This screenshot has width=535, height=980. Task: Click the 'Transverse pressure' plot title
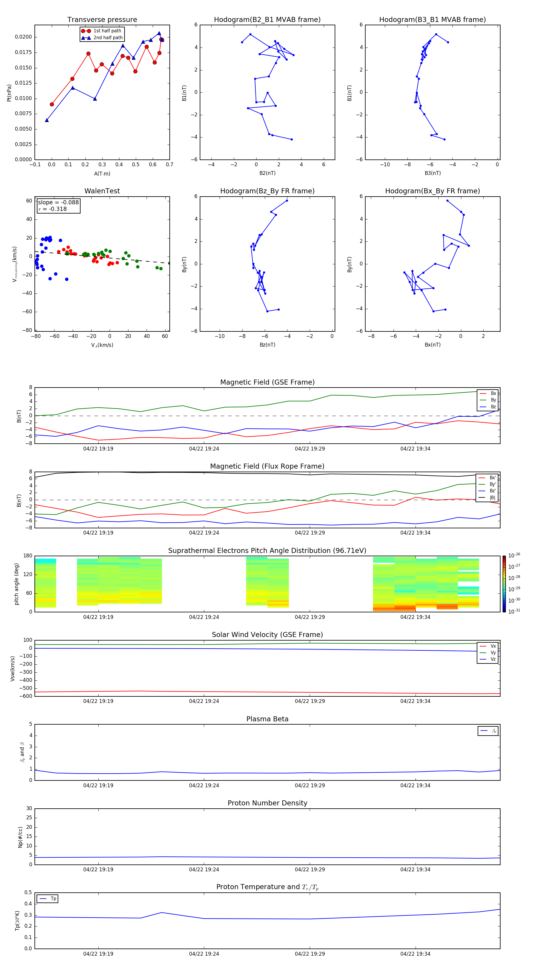pos(102,19)
